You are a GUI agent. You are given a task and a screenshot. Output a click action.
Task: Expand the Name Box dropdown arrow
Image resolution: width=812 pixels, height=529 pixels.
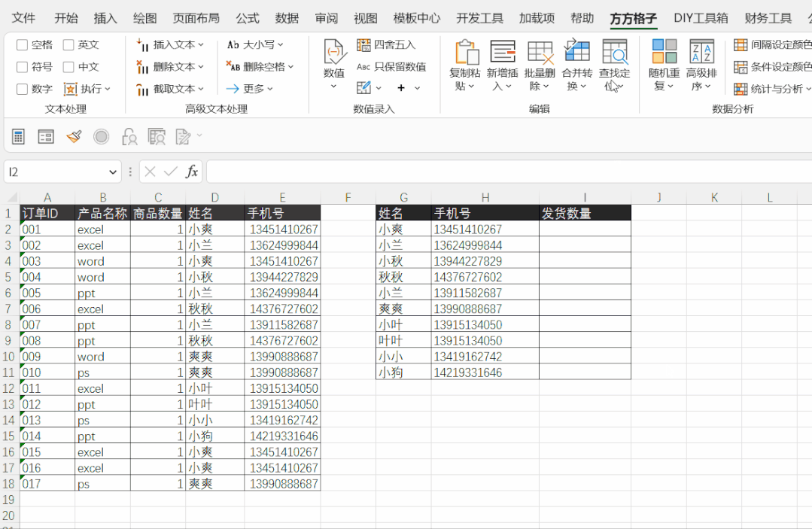pyautogui.click(x=113, y=172)
